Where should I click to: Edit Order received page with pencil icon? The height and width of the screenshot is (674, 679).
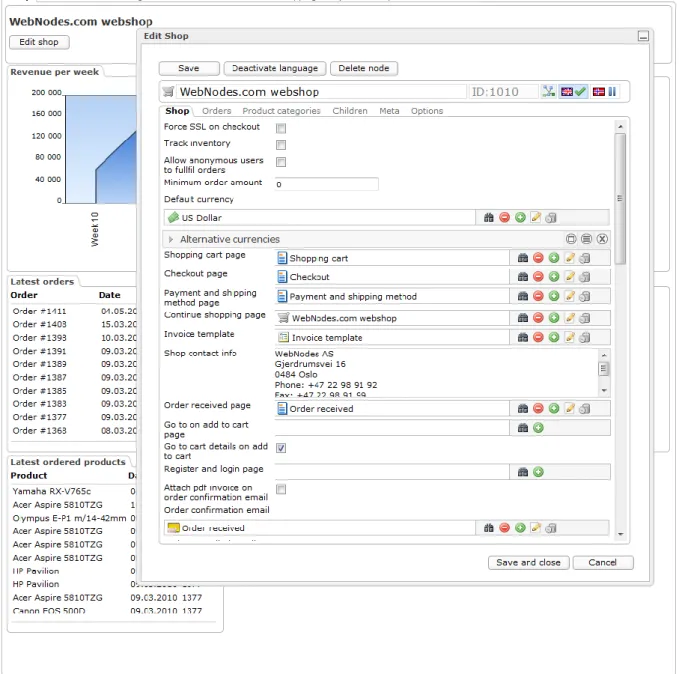point(569,408)
